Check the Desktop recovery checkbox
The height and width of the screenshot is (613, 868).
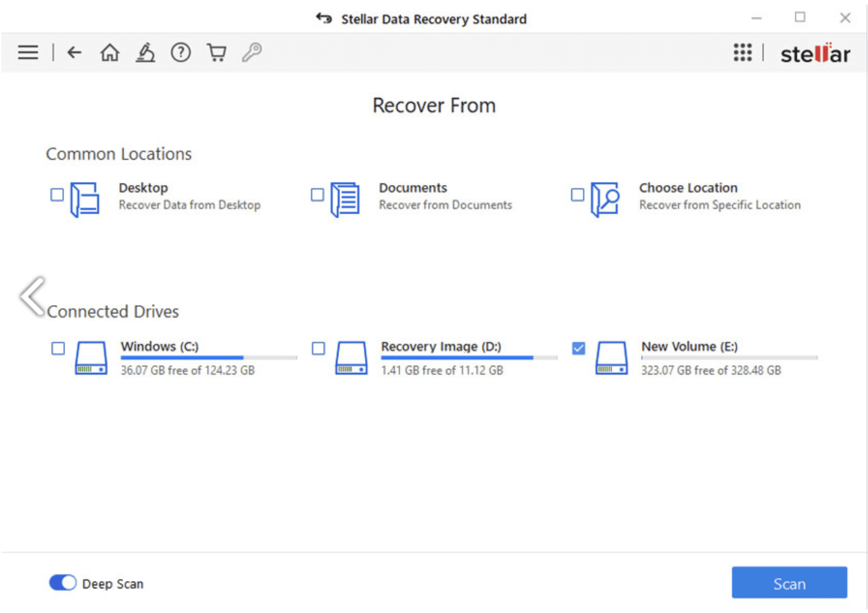(x=58, y=196)
